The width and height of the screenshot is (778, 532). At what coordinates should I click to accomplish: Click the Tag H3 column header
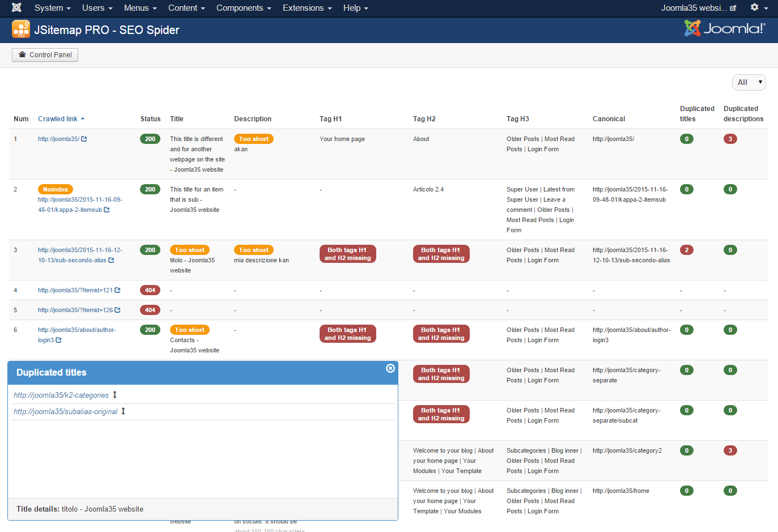[518, 119]
